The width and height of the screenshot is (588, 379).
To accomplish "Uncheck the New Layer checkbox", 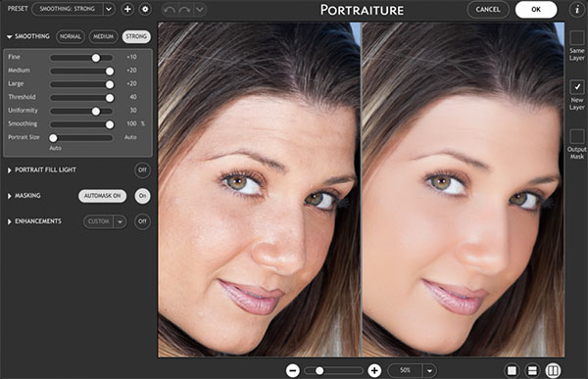I will pos(577,87).
